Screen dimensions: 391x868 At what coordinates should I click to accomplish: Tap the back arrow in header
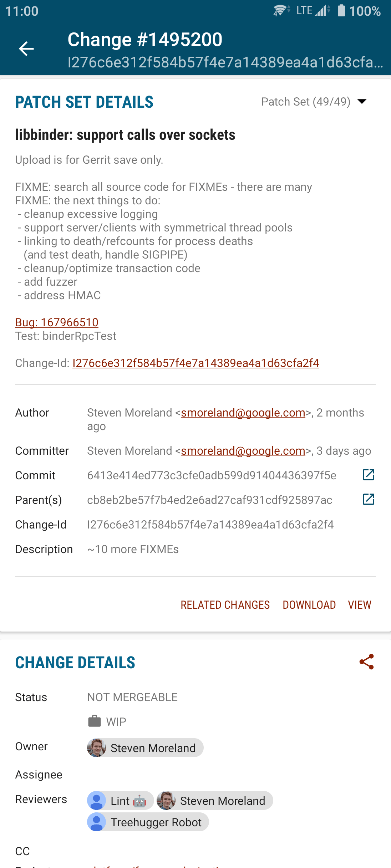click(26, 49)
